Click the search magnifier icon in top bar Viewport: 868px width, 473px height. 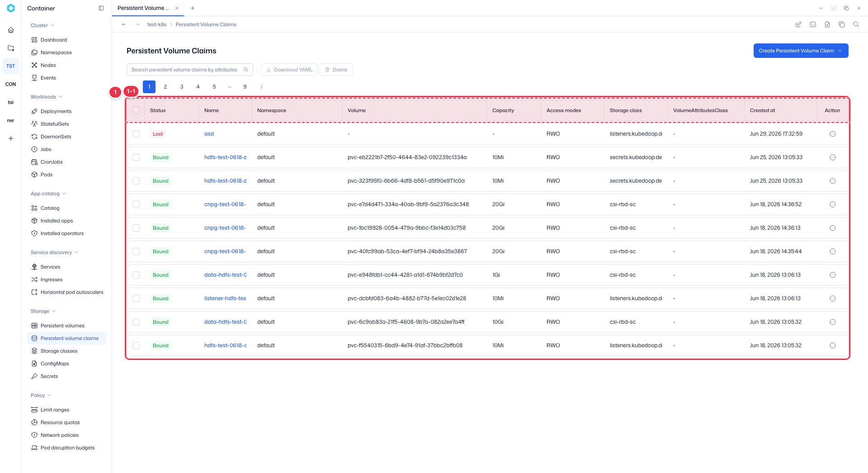click(856, 24)
